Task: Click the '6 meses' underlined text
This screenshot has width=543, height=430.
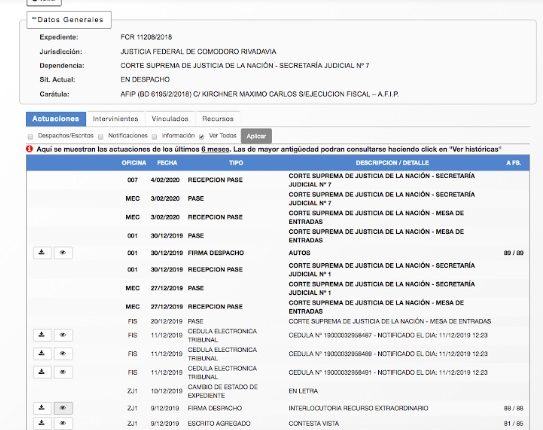Action: click(x=215, y=149)
